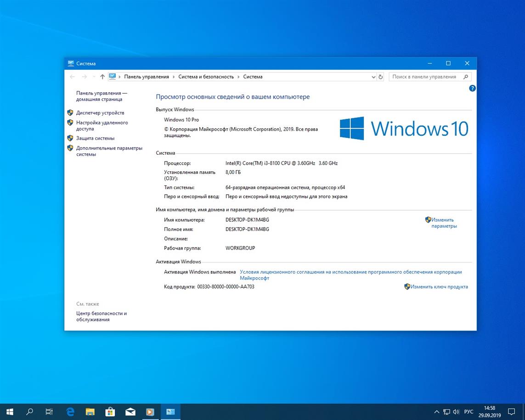Navigate to Панель управления via the breadcrumb

(147, 77)
